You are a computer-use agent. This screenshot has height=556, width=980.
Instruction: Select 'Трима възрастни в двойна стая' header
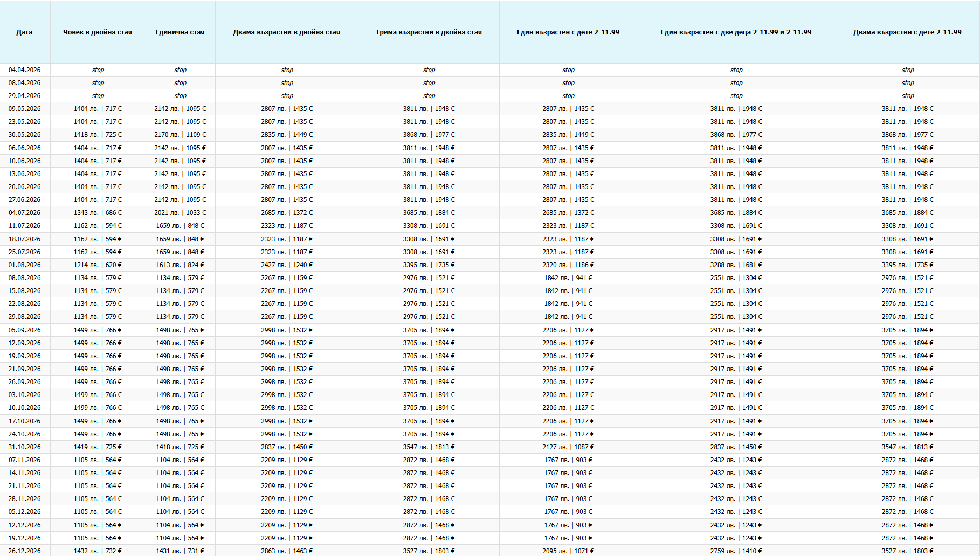(429, 32)
